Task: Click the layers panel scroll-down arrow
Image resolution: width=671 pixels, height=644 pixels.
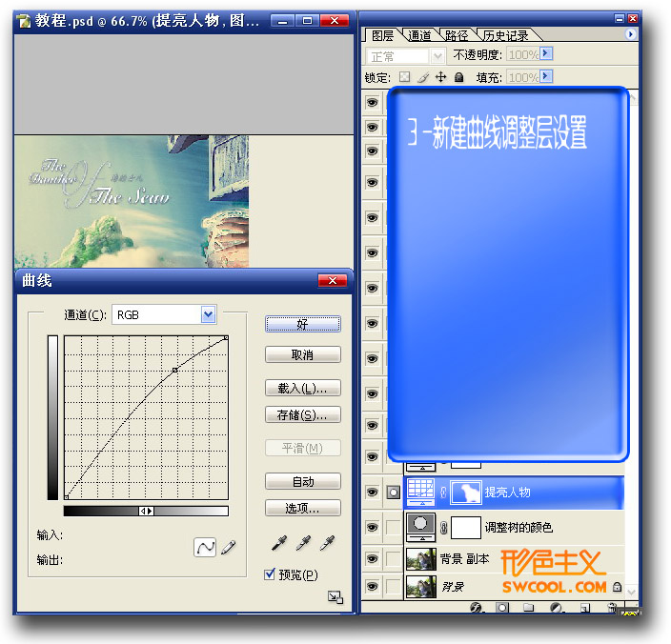Action: pos(632,592)
